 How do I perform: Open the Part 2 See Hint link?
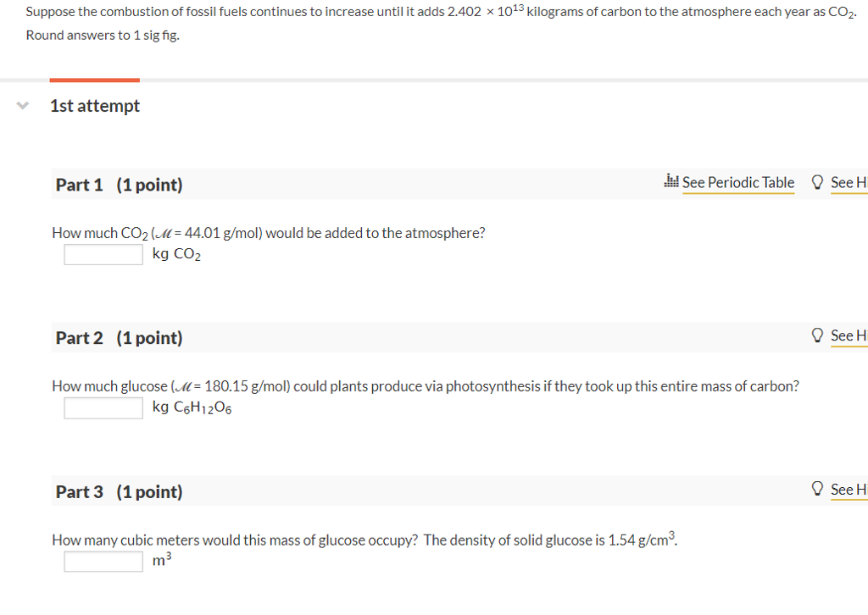point(849,335)
